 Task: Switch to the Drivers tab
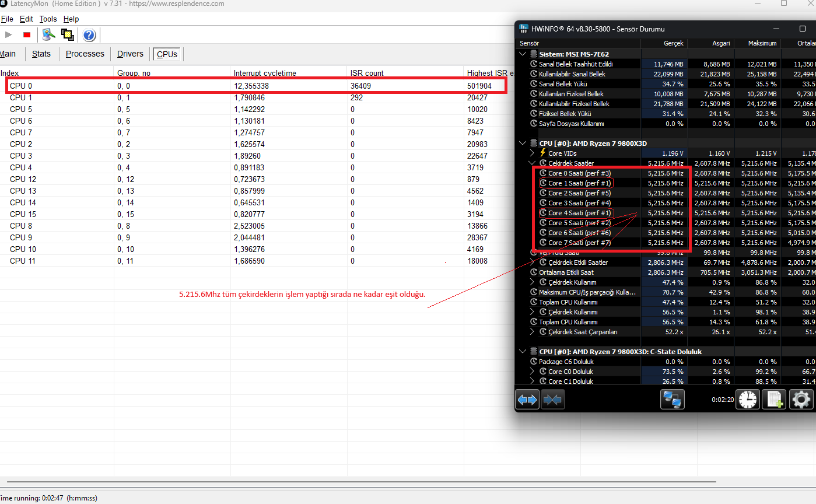[130, 54]
